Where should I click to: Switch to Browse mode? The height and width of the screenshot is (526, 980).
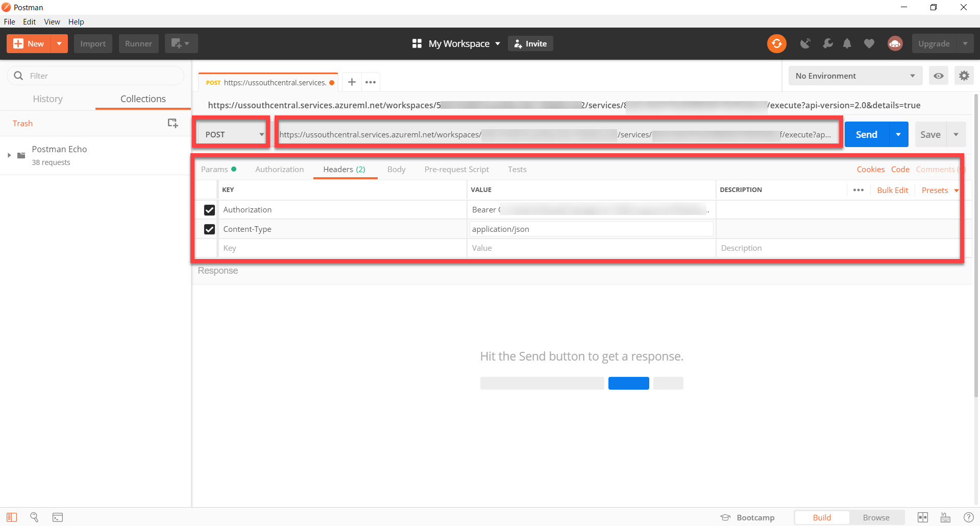(x=876, y=517)
